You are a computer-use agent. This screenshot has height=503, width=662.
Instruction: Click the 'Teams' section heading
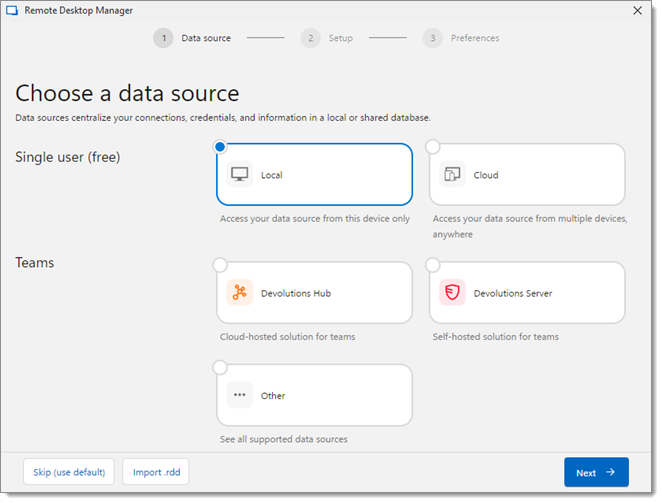pyautogui.click(x=35, y=263)
